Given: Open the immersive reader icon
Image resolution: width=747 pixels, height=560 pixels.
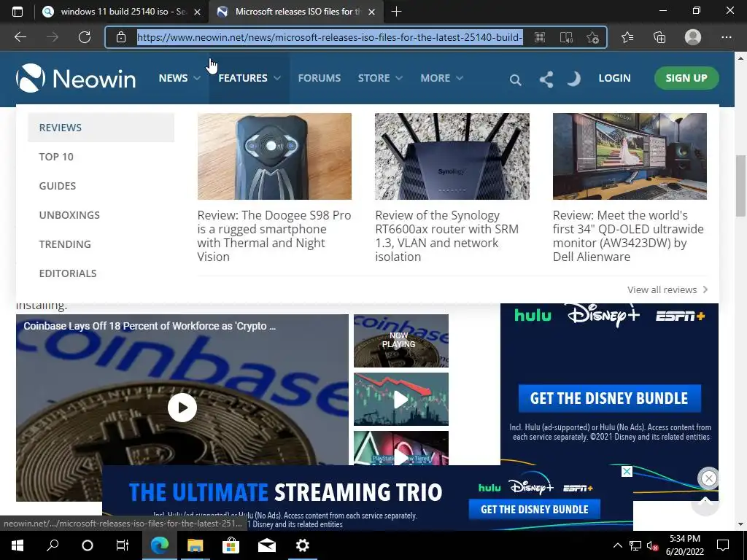Looking at the screenshot, I should 566,37.
